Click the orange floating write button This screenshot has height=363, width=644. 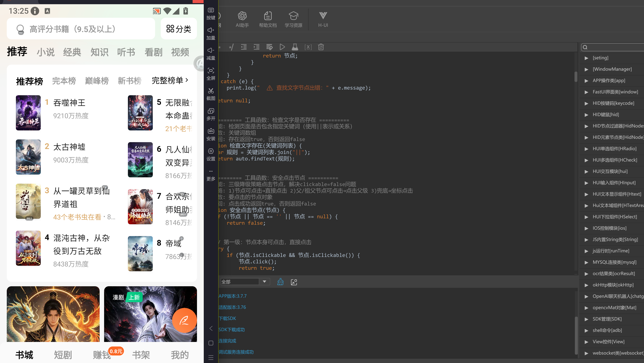184,320
